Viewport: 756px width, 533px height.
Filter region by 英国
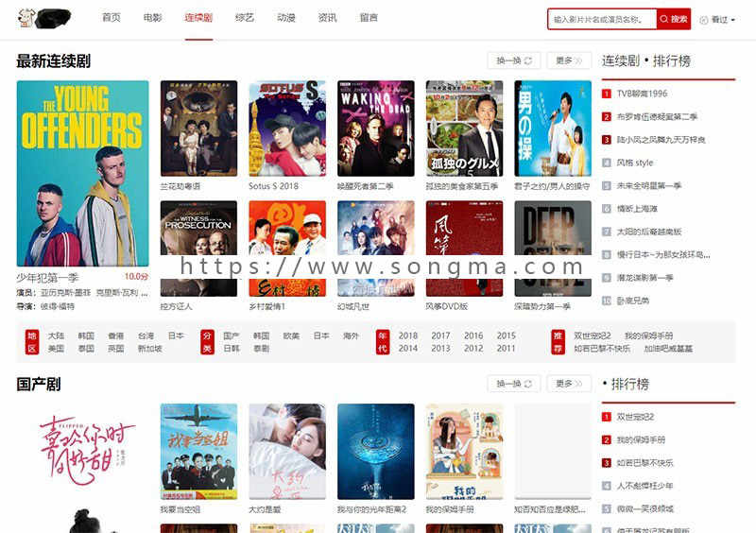[x=116, y=349]
